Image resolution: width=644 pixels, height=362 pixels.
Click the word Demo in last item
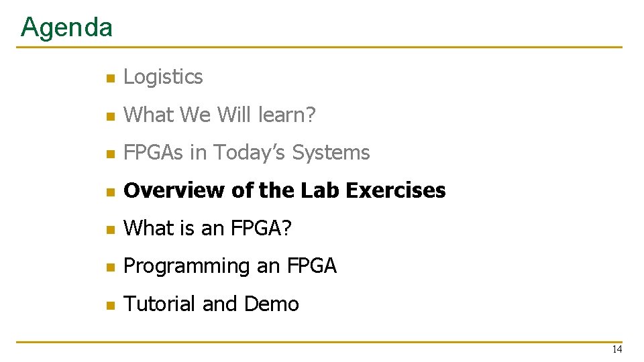click(x=272, y=304)
